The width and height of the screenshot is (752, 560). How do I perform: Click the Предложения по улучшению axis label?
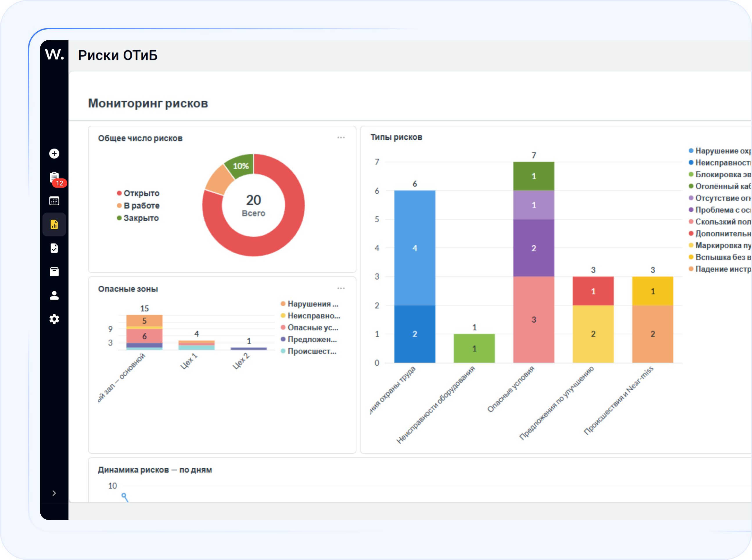point(557,403)
